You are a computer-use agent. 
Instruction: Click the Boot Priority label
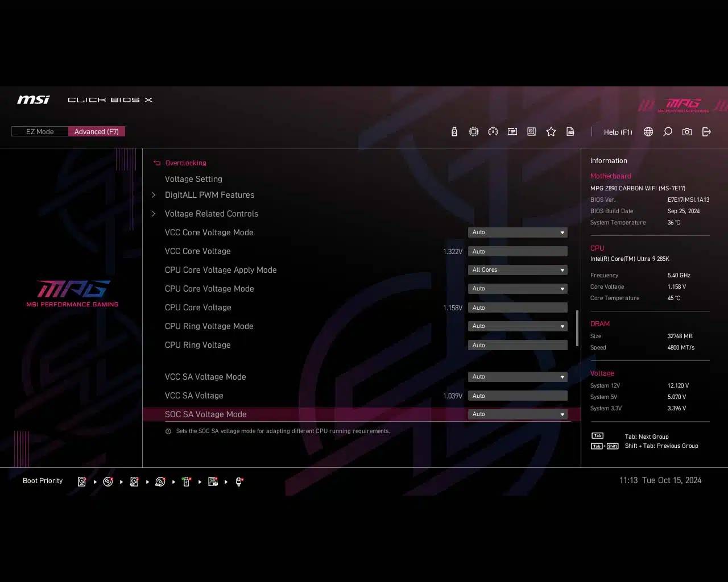coord(43,481)
